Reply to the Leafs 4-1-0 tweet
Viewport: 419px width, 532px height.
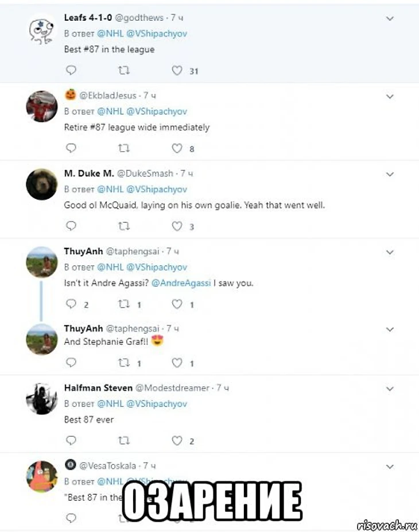tap(71, 70)
